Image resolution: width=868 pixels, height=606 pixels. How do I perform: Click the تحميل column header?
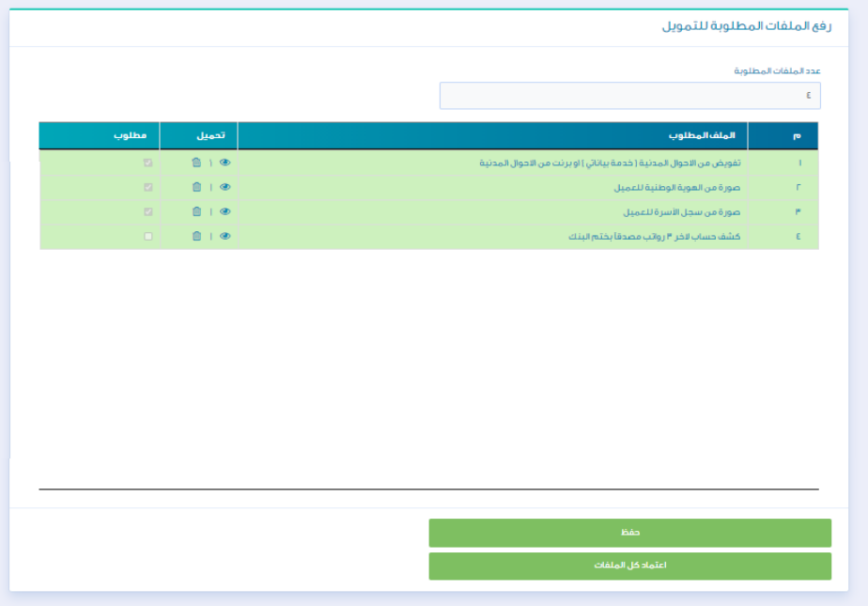click(x=199, y=135)
